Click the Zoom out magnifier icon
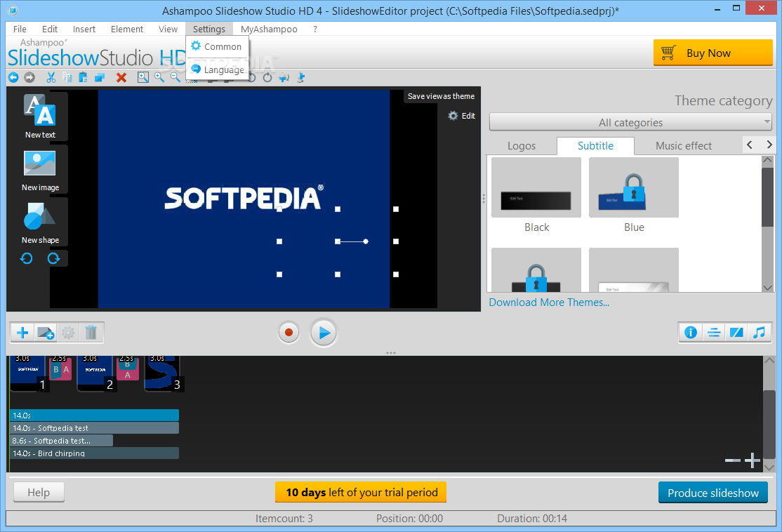 coord(175,77)
